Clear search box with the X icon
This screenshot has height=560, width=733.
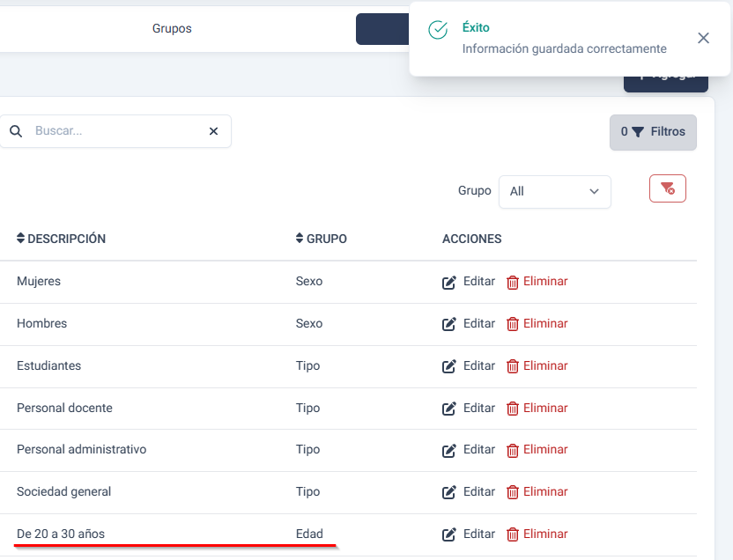[x=213, y=131]
